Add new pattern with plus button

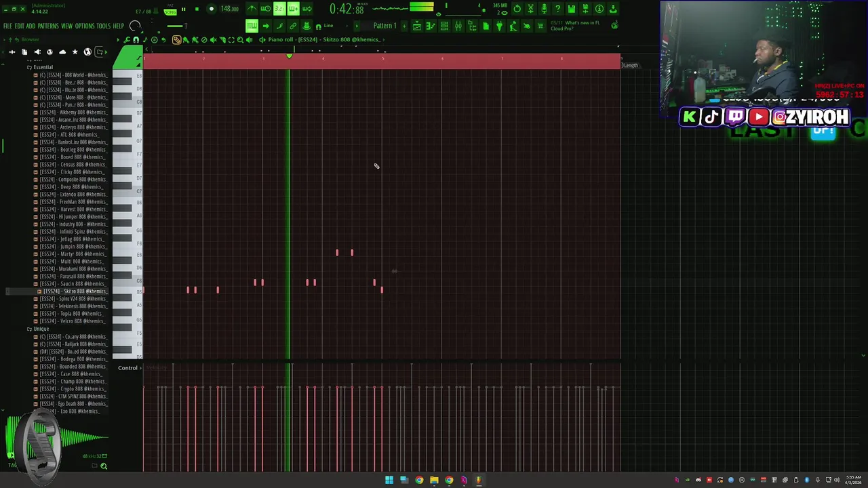point(404,26)
